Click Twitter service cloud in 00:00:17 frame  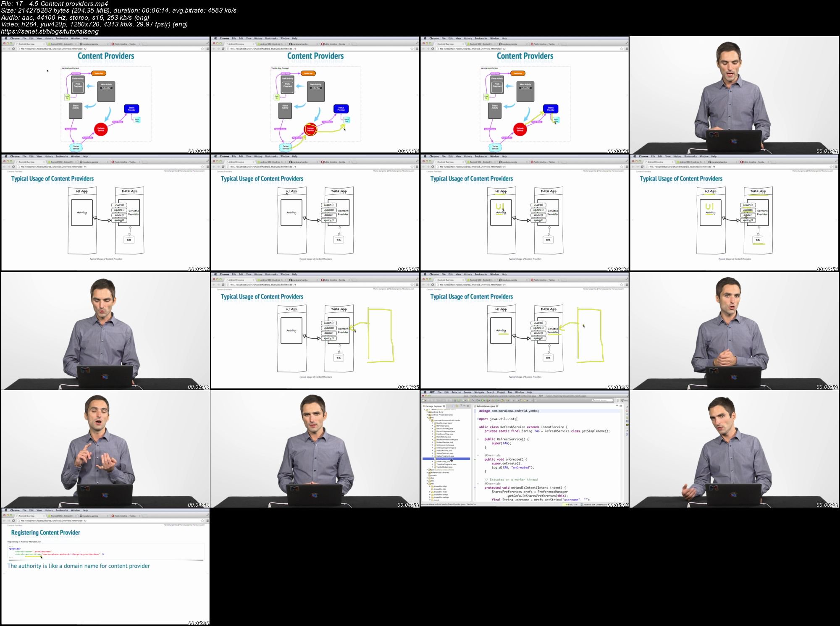pyautogui.click(x=76, y=148)
